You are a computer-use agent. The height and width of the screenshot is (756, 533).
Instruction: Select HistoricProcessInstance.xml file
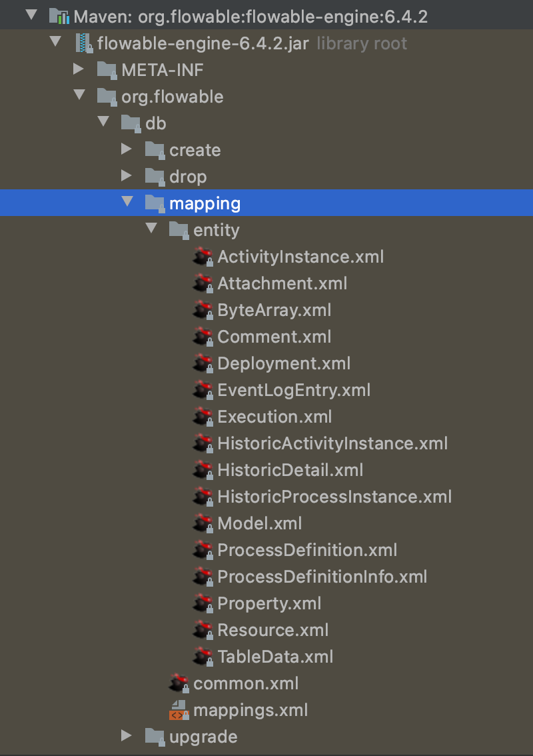coord(334,497)
